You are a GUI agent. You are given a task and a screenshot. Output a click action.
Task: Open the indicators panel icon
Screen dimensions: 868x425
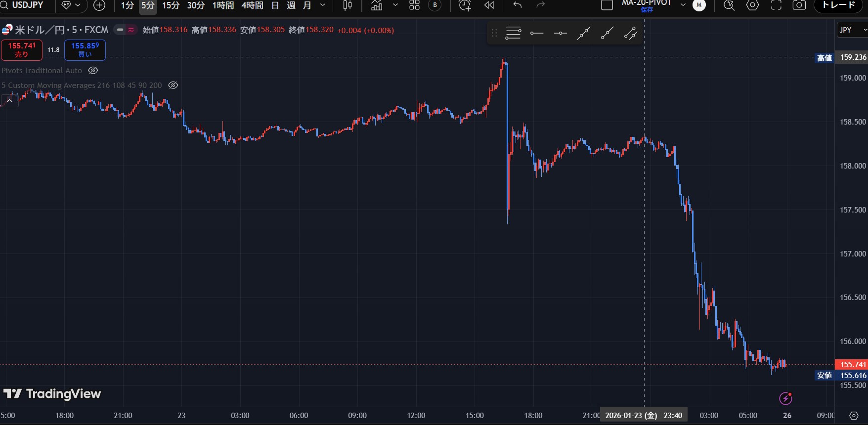[x=377, y=5]
